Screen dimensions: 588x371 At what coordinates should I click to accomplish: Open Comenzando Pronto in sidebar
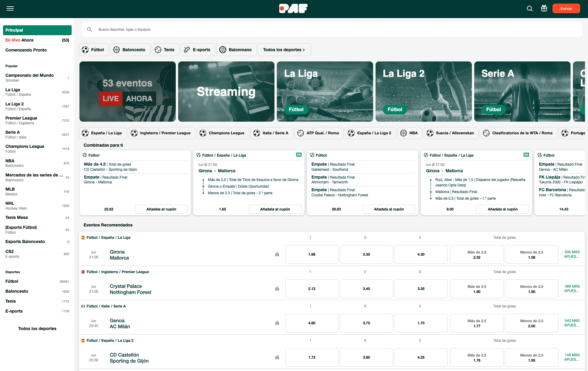(37, 50)
